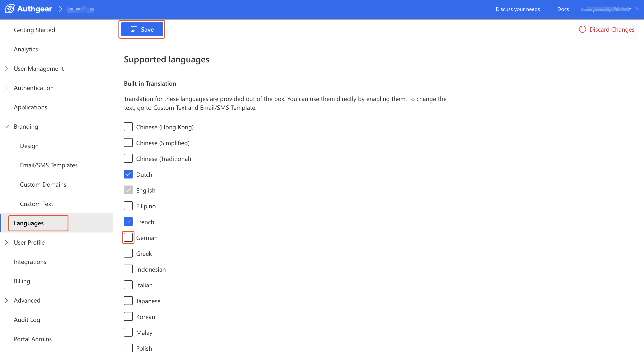Viewport: 644px width, 357px height.
Task: Tick the Japanese language checkbox
Action: pos(128,301)
